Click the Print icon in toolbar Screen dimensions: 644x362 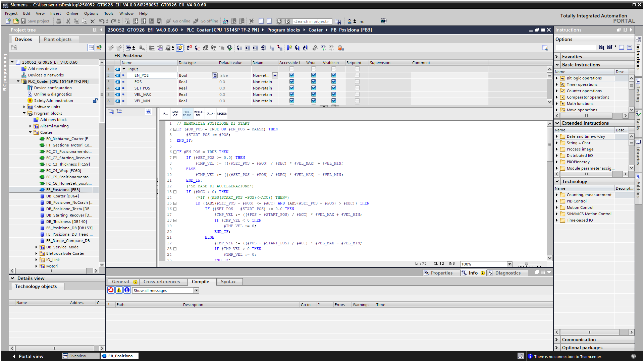tap(59, 21)
